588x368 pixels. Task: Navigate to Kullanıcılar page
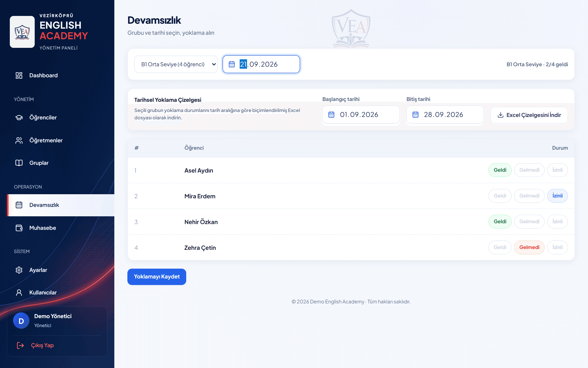61,293
